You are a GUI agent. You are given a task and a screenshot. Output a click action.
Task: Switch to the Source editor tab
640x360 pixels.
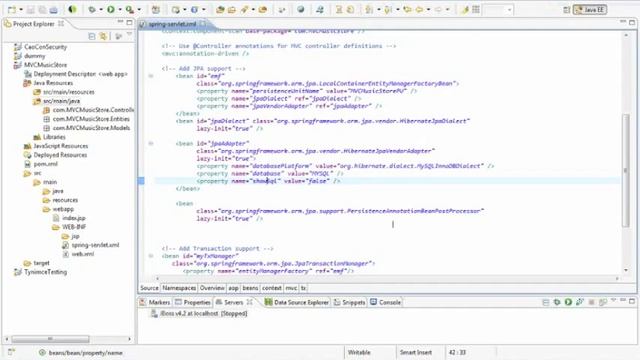149,288
